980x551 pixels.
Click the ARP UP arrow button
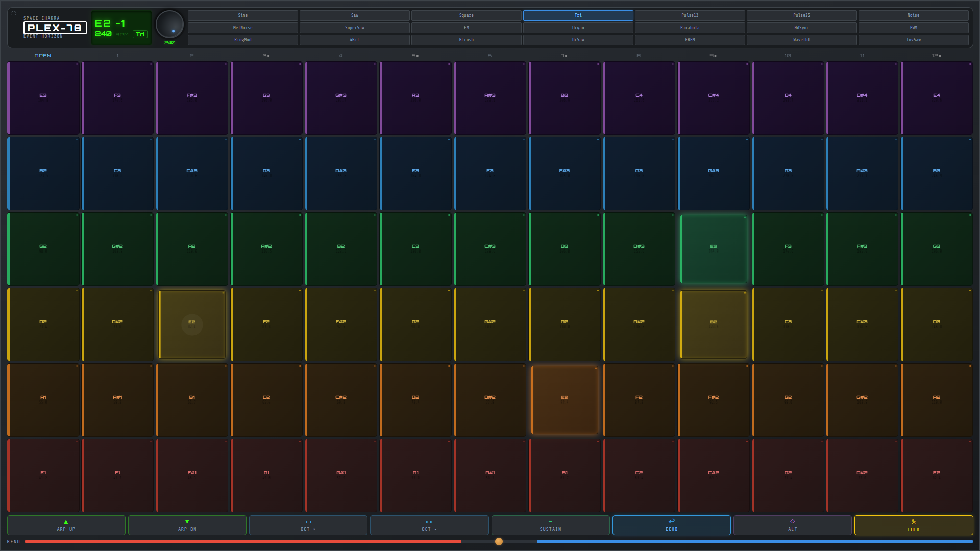pyautogui.click(x=66, y=525)
